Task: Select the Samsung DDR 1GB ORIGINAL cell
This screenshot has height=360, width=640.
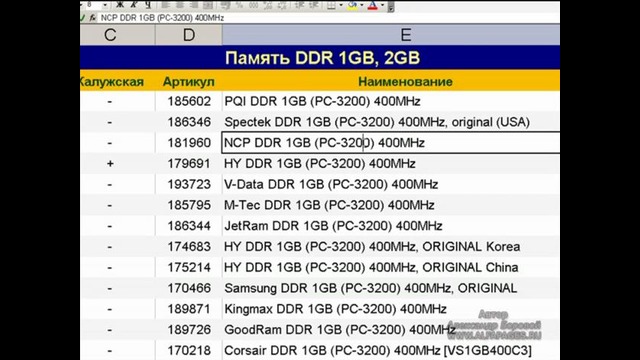Action: 391,288
